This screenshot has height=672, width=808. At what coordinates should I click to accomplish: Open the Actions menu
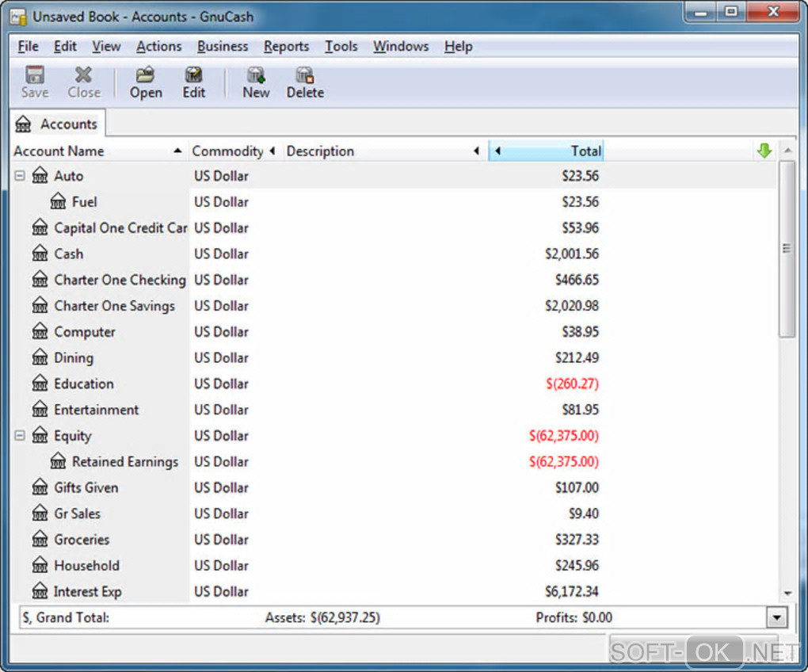(x=158, y=47)
